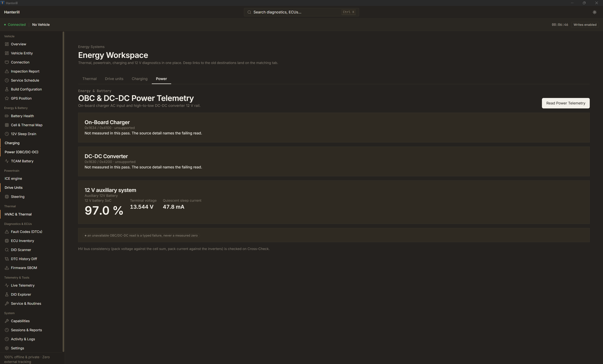Focus the Search diagnostics, ECUs field
Image resolution: width=603 pixels, height=364 pixels.
(301, 12)
